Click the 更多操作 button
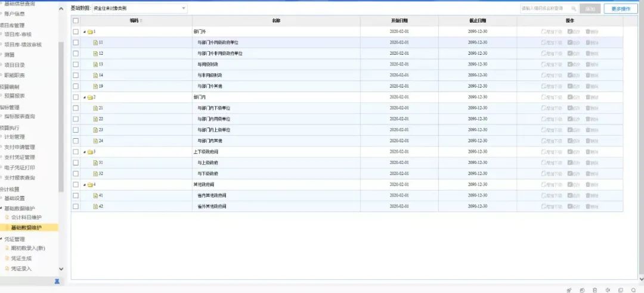 pos(620,9)
